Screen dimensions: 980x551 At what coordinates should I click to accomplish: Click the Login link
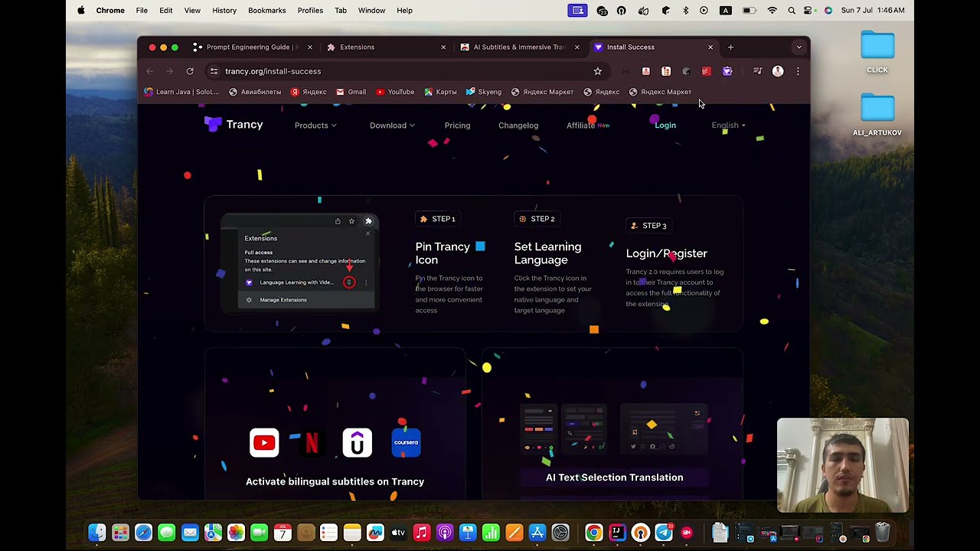[665, 126]
